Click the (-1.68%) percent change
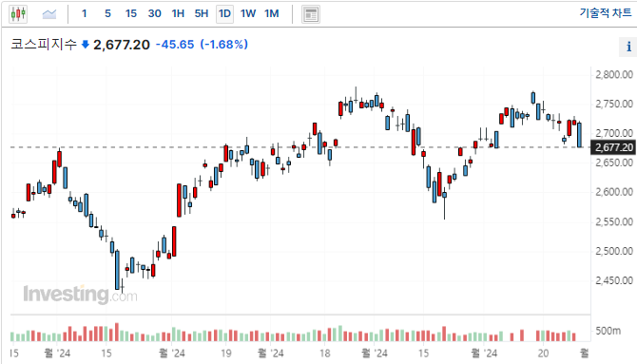 [223, 45]
